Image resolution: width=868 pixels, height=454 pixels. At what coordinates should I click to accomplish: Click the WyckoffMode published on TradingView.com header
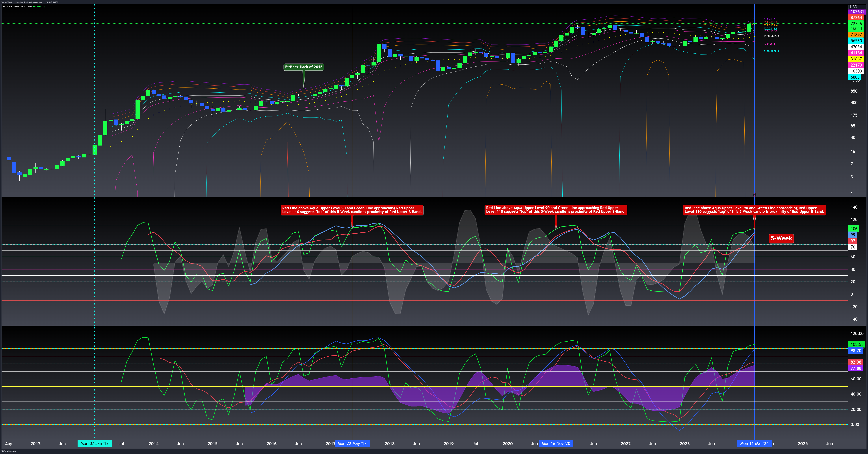click(30, 2)
